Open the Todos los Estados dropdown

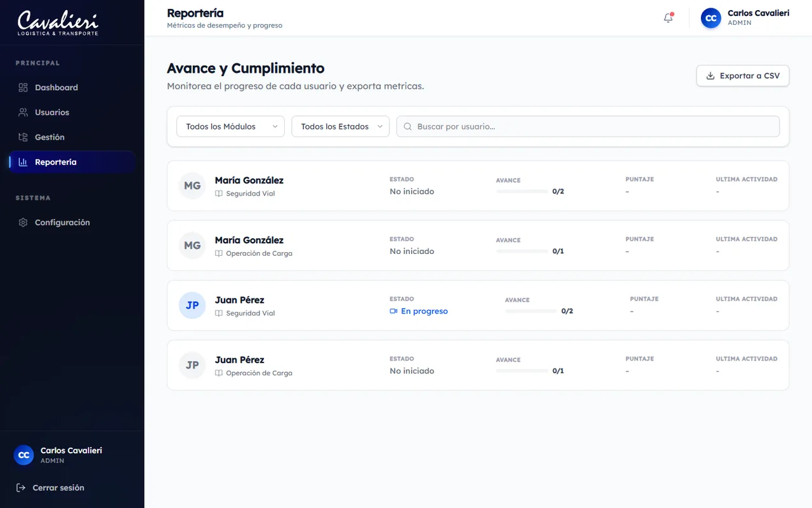340,126
